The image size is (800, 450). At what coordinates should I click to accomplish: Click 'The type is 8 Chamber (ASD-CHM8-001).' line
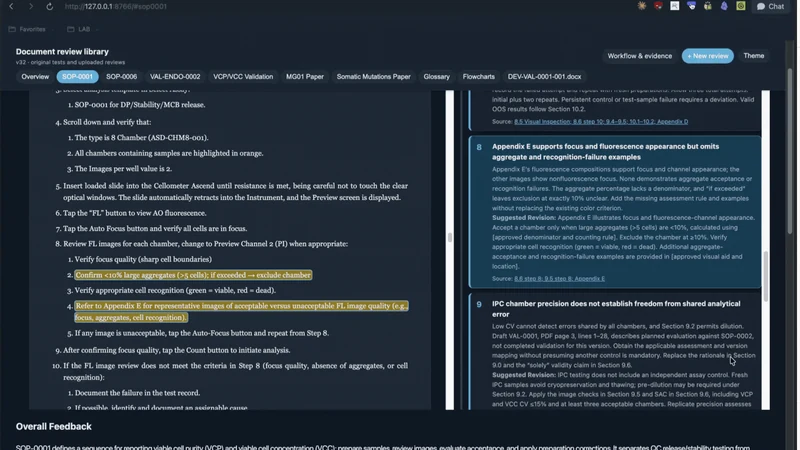pos(141,138)
